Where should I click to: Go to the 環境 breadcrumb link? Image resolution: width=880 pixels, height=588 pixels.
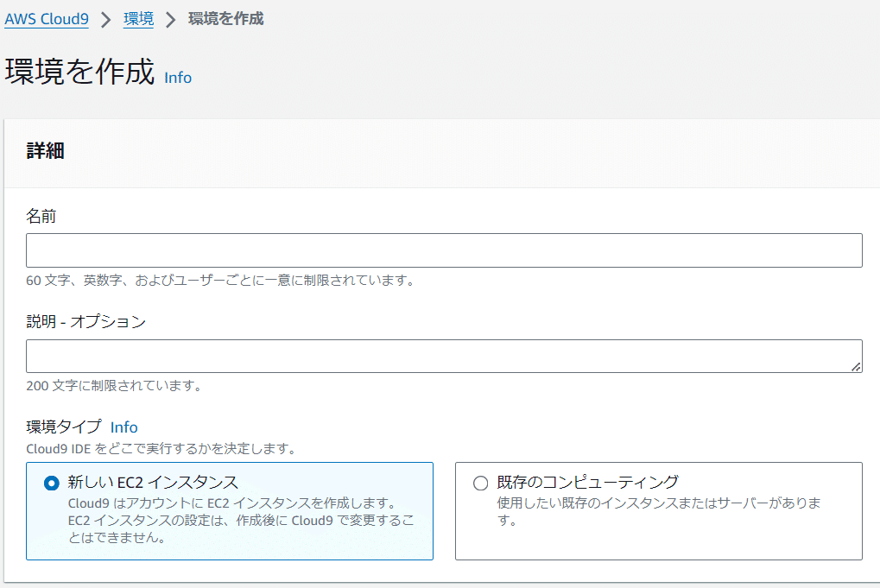pyautogui.click(x=139, y=19)
